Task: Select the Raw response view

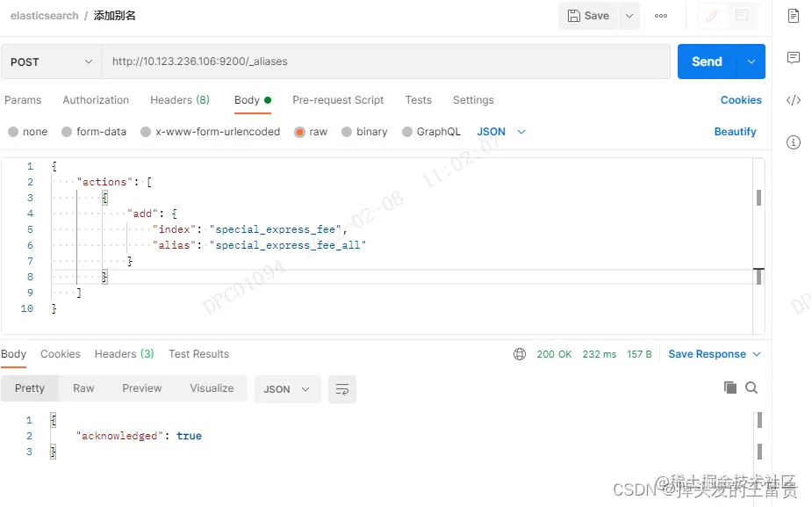Action: (83, 388)
